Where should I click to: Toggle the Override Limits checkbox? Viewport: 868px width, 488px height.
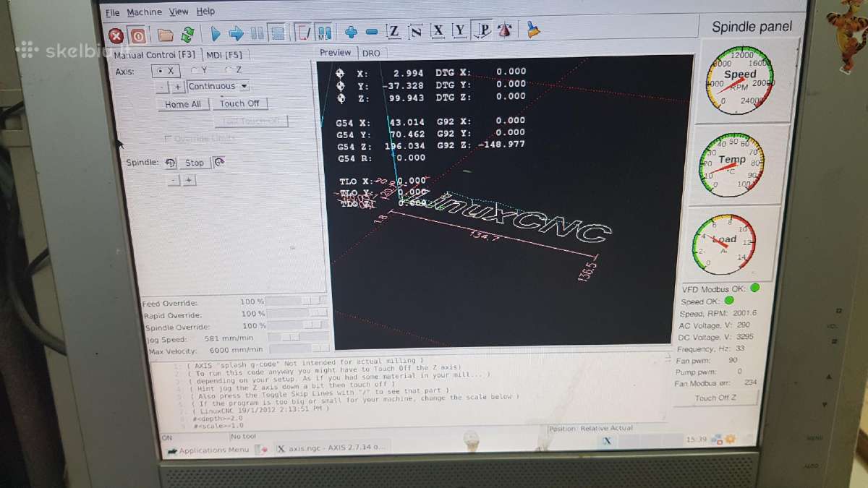200,138
